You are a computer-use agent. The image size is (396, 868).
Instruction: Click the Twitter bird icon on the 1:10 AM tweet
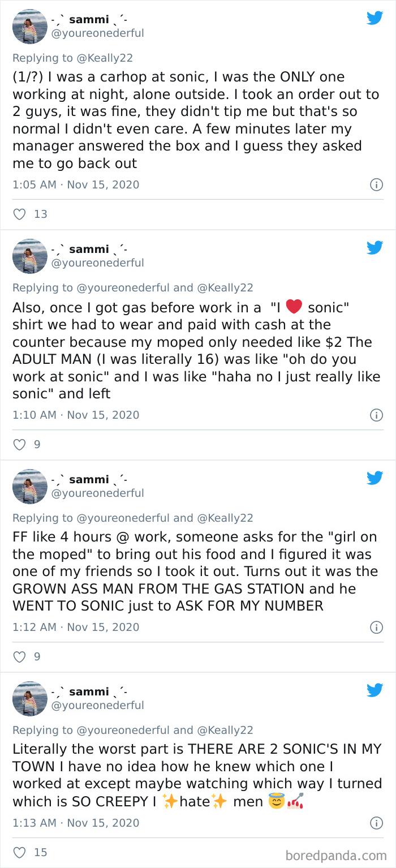[375, 248]
